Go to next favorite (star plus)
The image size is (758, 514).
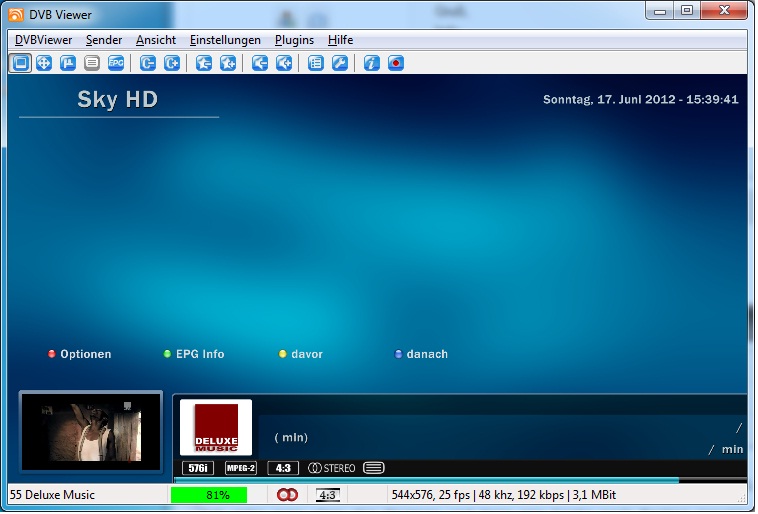tap(228, 63)
